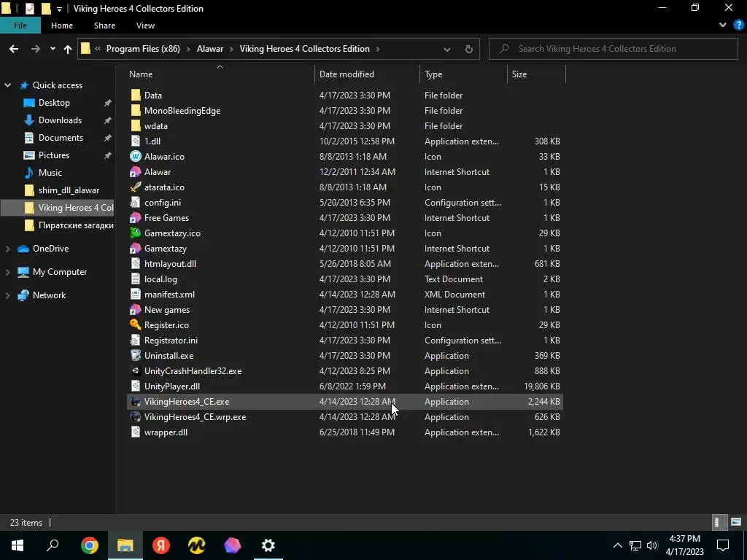Refresh the current folder view
Viewport: 747px width, 560px height.
[x=469, y=49]
